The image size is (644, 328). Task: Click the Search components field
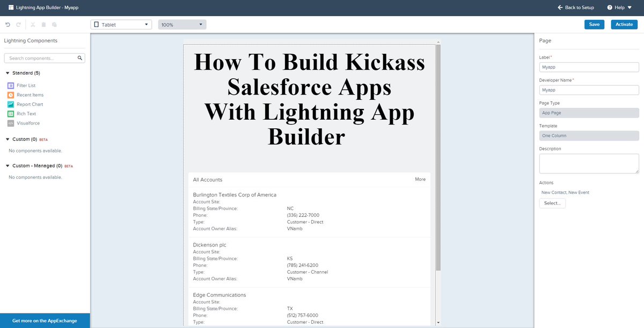click(x=45, y=58)
